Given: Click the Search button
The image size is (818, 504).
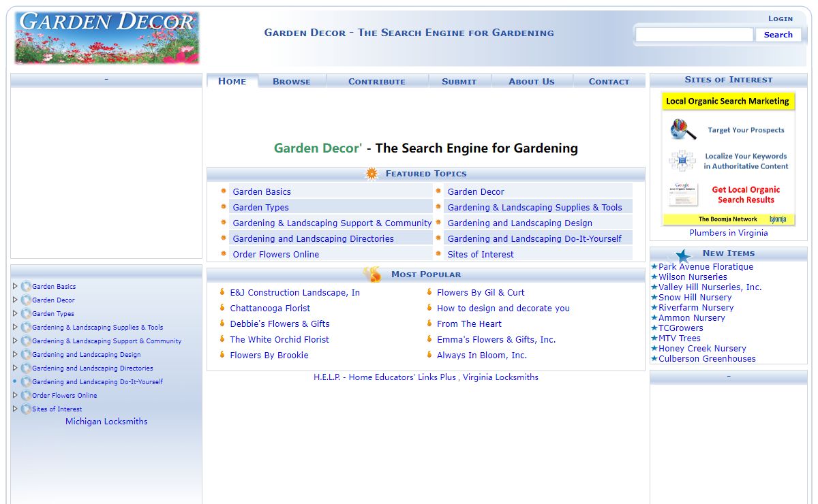Looking at the screenshot, I should [778, 35].
